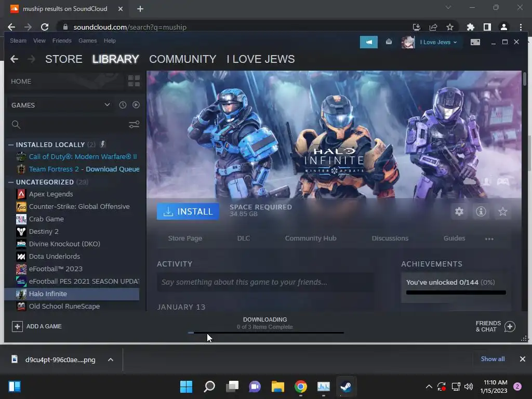Open the Steam menu
Screen dimensions: 532x399
click(18, 41)
